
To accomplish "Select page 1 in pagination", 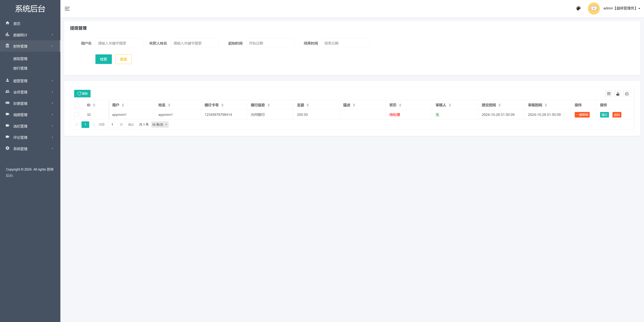I will pyautogui.click(x=85, y=125).
